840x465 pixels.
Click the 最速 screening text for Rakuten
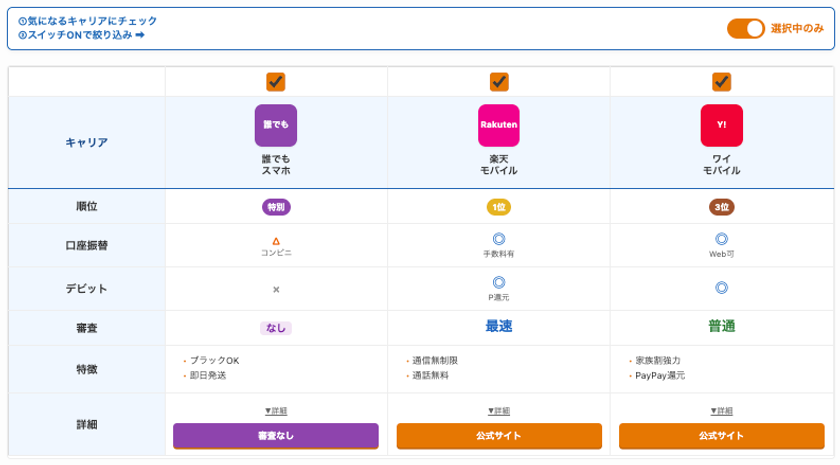(499, 326)
